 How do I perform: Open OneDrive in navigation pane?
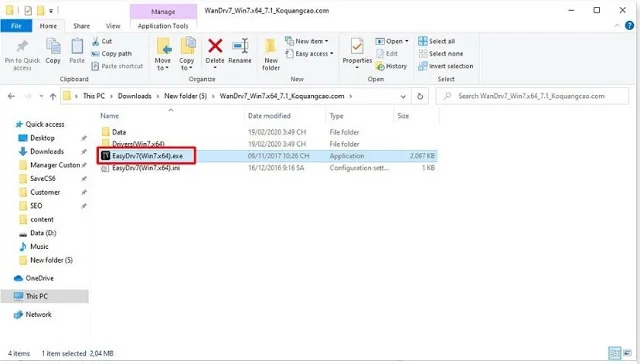tap(39, 278)
